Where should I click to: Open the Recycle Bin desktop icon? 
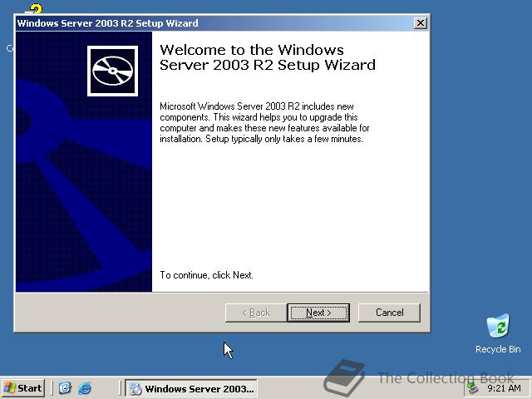[x=498, y=334]
